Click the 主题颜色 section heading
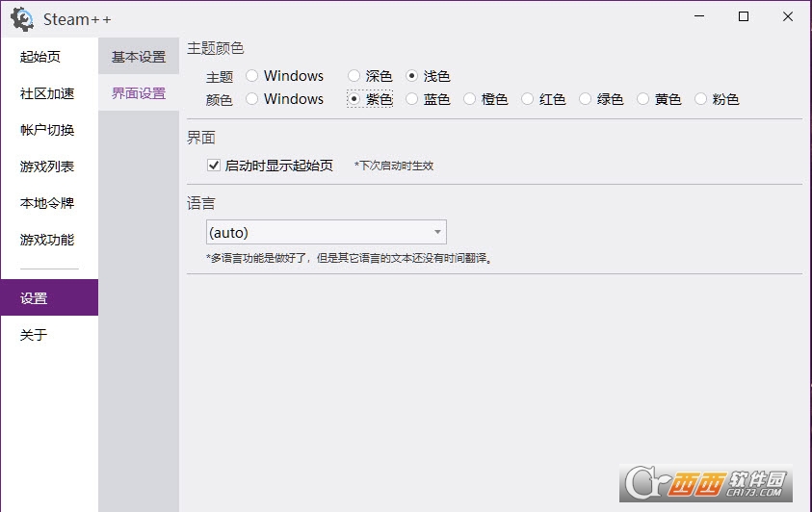The image size is (812, 512). 215,48
